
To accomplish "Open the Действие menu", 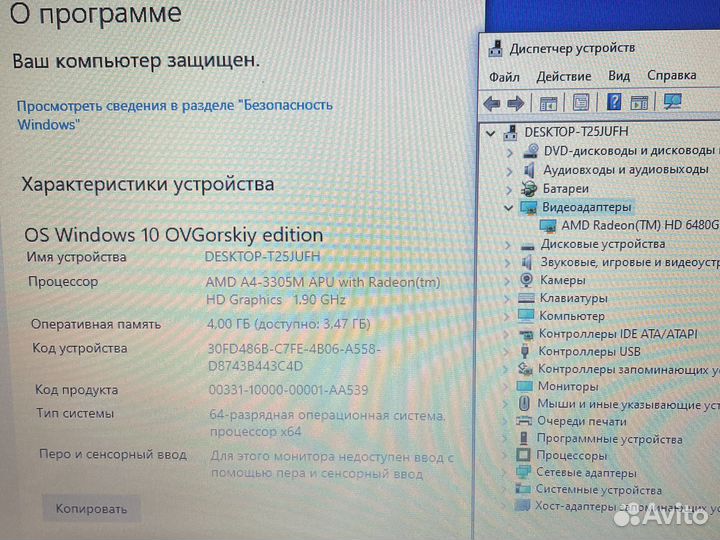I will pos(564,76).
